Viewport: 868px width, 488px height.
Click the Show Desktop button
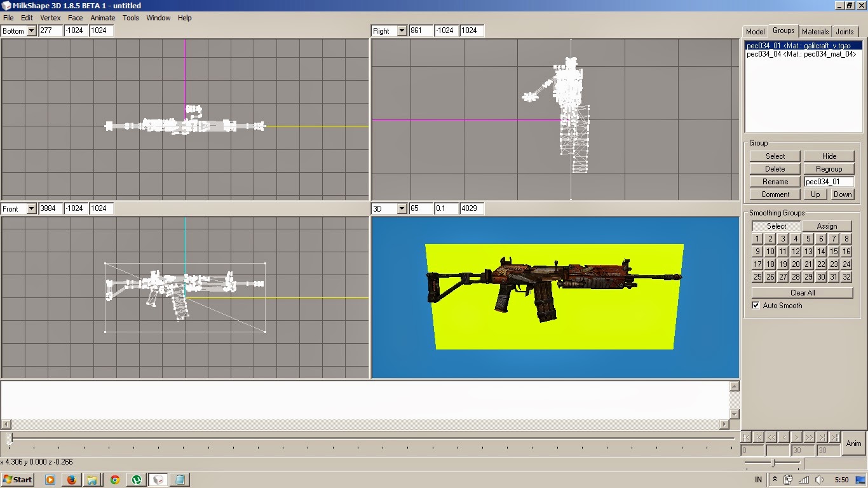860,480
